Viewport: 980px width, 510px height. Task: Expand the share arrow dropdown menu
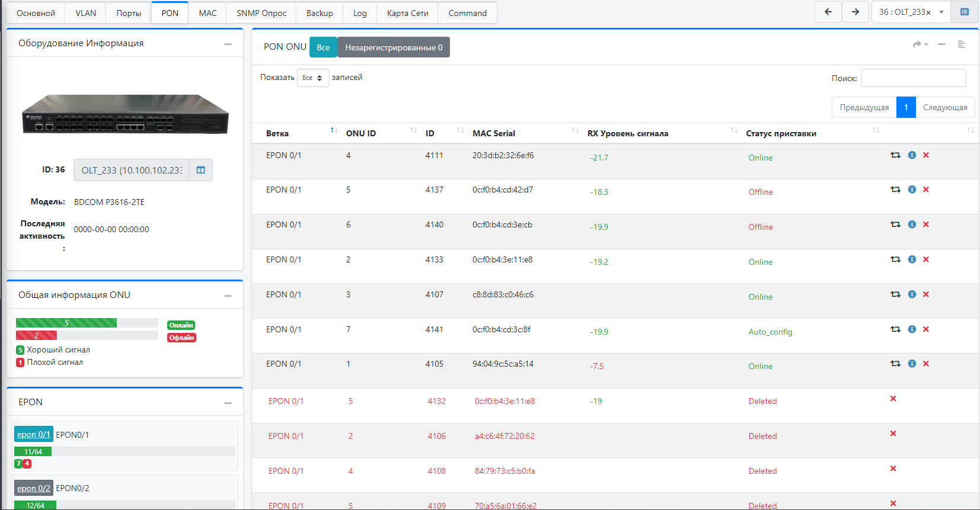pyautogui.click(x=920, y=44)
